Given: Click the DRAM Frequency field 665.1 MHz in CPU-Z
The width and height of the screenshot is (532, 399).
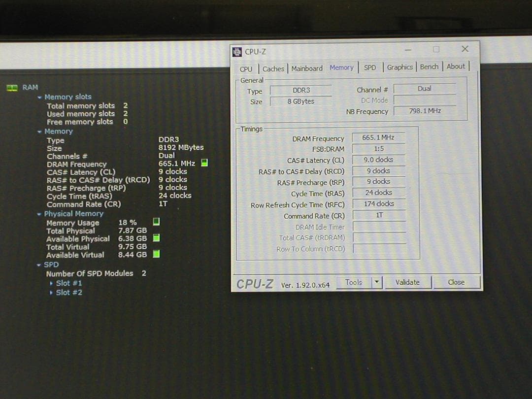Looking at the screenshot, I should tap(379, 137).
